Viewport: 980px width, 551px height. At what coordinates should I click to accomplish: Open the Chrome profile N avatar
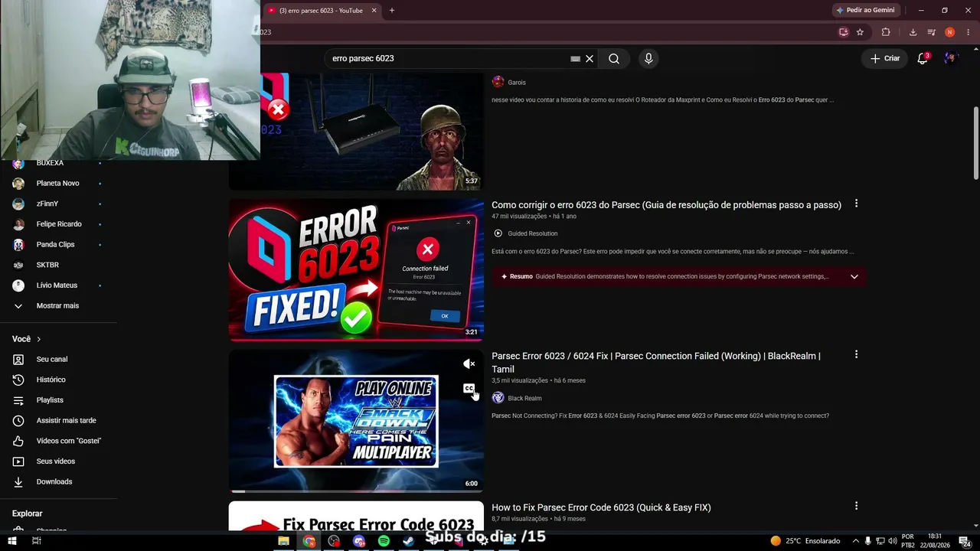(x=949, y=32)
